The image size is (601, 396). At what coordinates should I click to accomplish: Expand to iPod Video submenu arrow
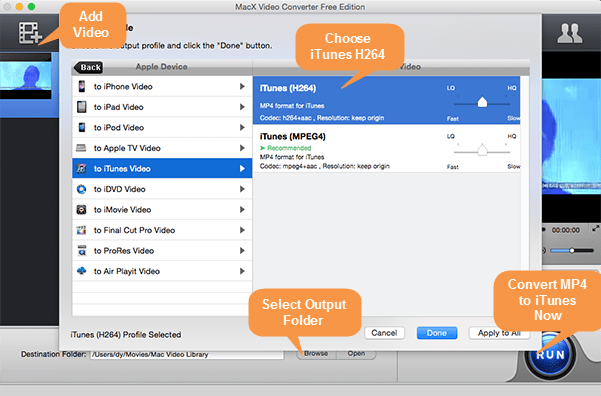tap(242, 127)
